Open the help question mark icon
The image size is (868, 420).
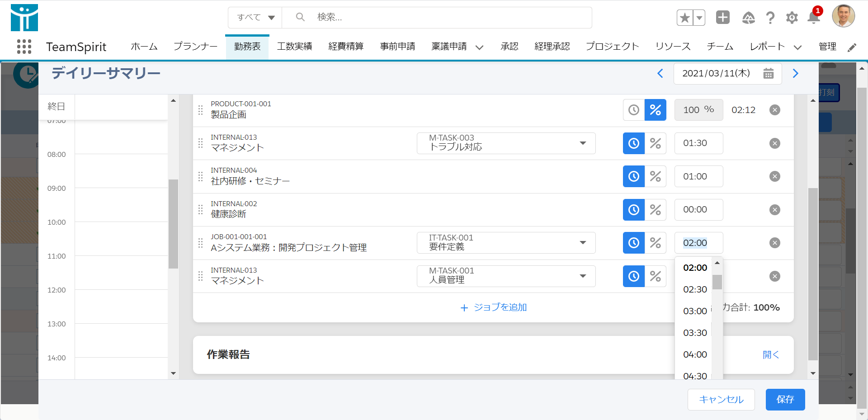tap(770, 18)
